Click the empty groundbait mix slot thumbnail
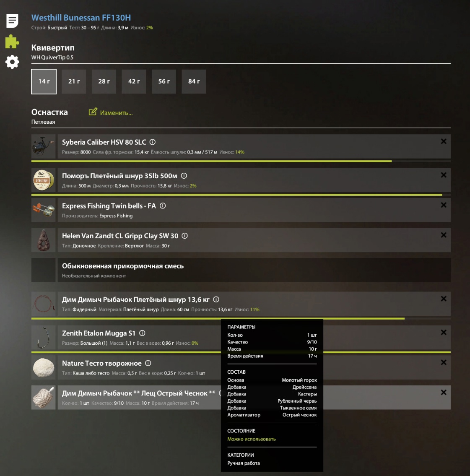 (43, 270)
